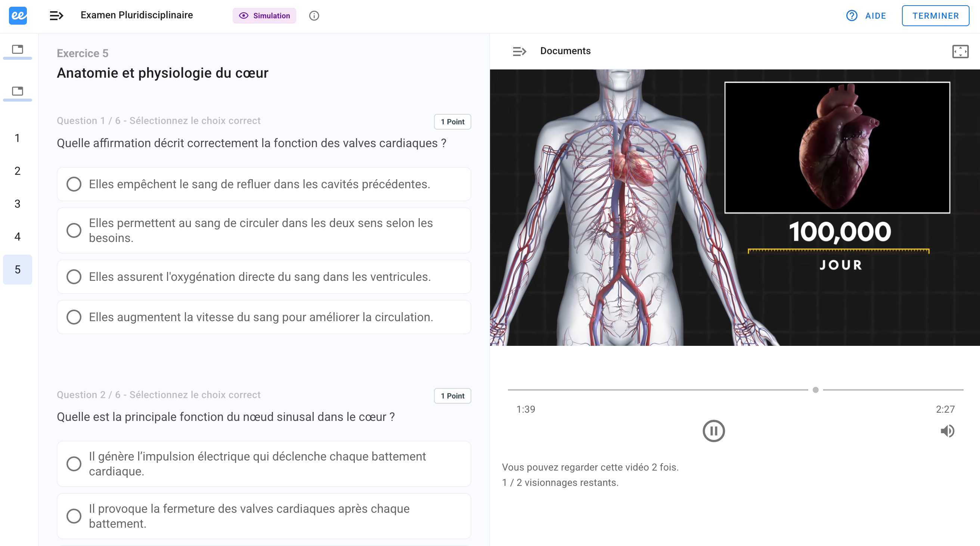980x546 pixels.
Task: Click the '1:39' elapsed time label
Action: [x=525, y=409]
